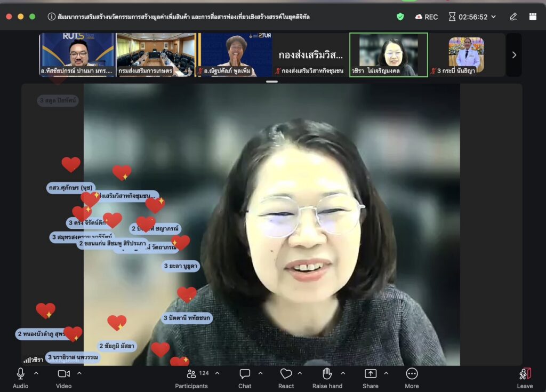Open the annotate pencil icon

513,17
